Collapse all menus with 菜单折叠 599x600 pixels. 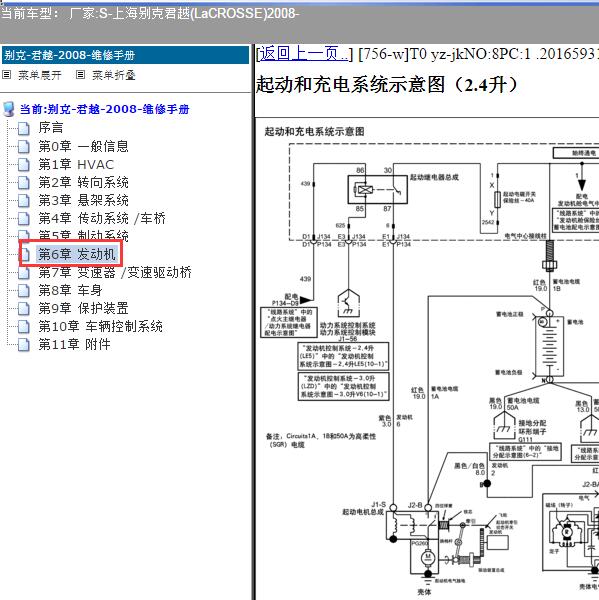(x=114, y=75)
